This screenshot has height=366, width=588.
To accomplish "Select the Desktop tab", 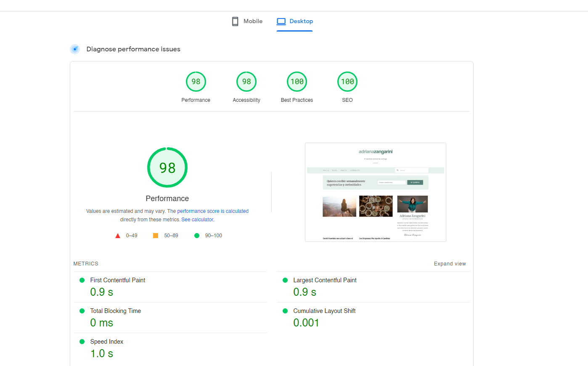I will (x=294, y=21).
